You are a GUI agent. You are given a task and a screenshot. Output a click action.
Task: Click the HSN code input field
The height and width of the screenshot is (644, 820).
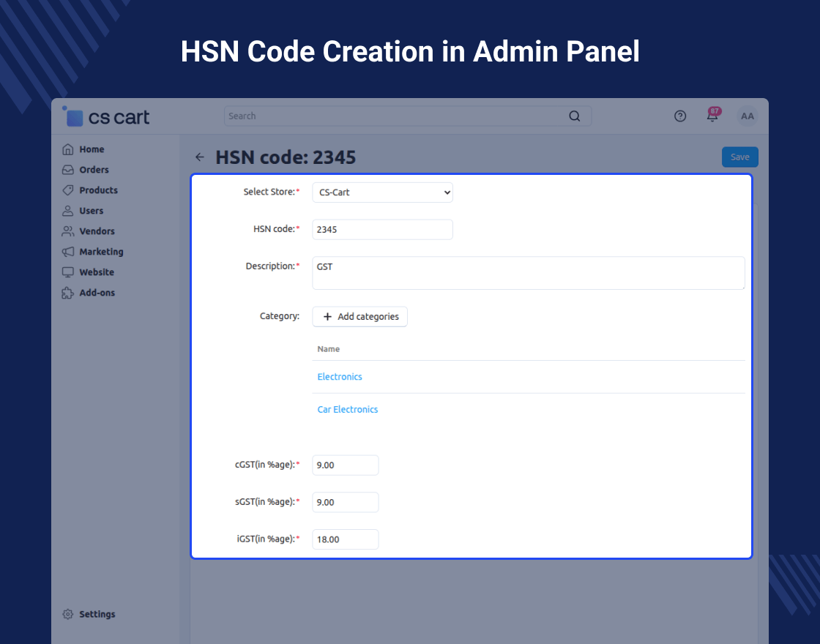pos(382,230)
